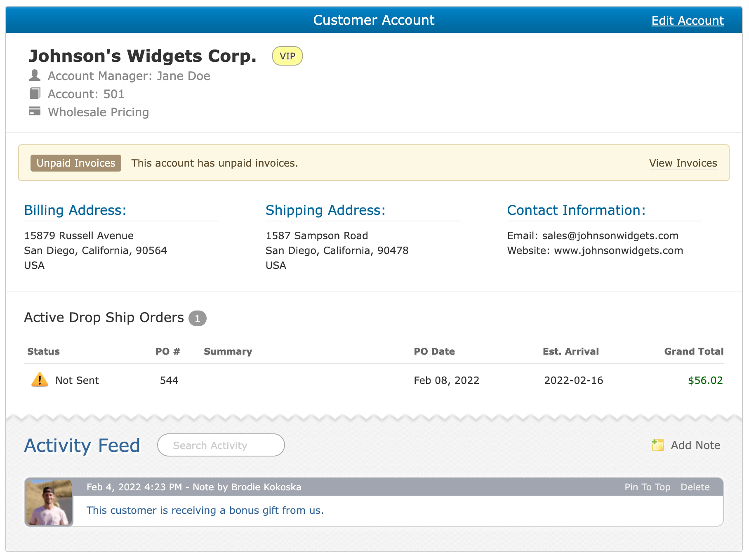Click the account number book icon
The width and height of the screenshot is (749, 560).
35,94
